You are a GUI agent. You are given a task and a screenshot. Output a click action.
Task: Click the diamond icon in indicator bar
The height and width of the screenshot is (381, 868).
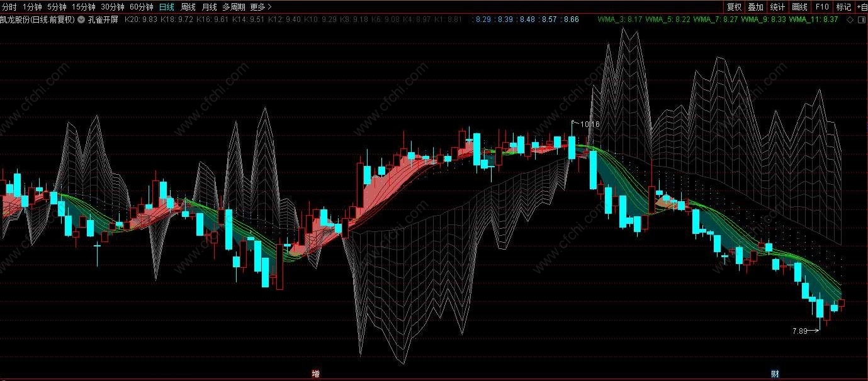pyautogui.click(x=850, y=19)
